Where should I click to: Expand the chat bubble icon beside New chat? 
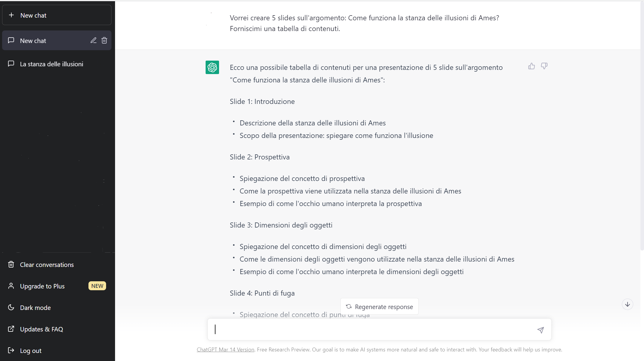(x=11, y=40)
